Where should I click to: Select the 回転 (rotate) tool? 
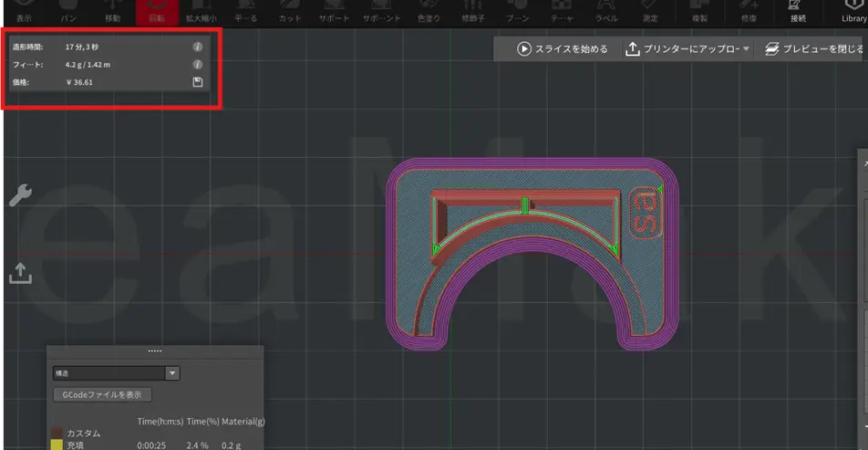(156, 11)
